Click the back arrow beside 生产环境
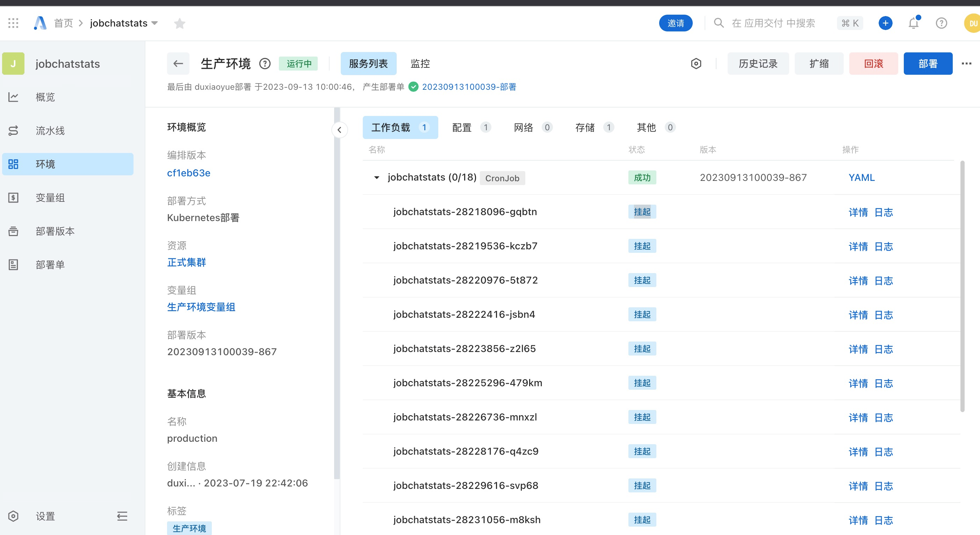 178,64
